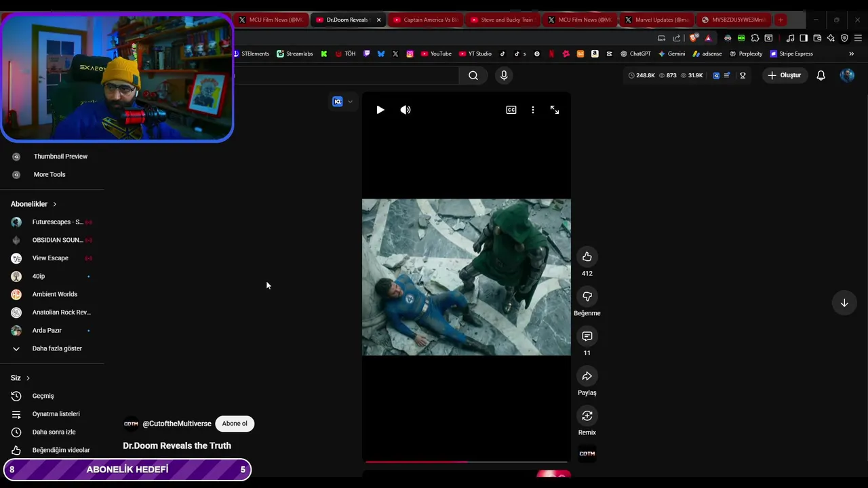Open the Futurescapes subscription
The height and width of the screenshot is (488, 868).
click(x=52, y=222)
